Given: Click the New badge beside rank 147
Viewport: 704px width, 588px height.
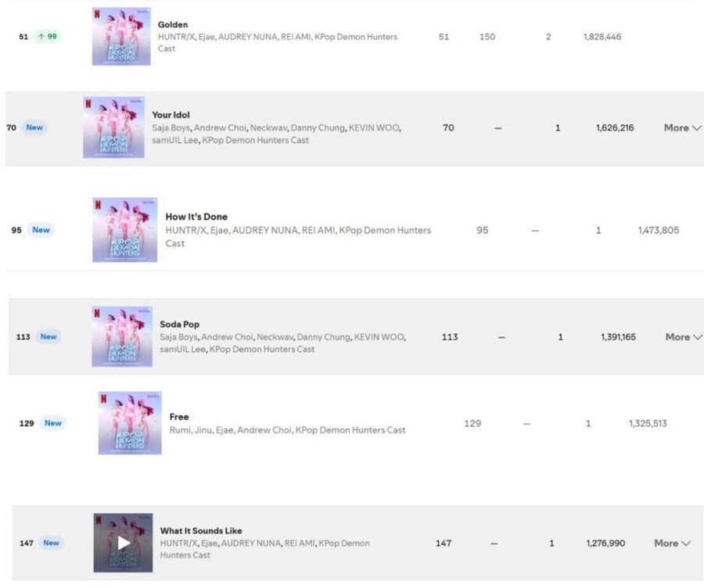Looking at the screenshot, I should [51, 543].
